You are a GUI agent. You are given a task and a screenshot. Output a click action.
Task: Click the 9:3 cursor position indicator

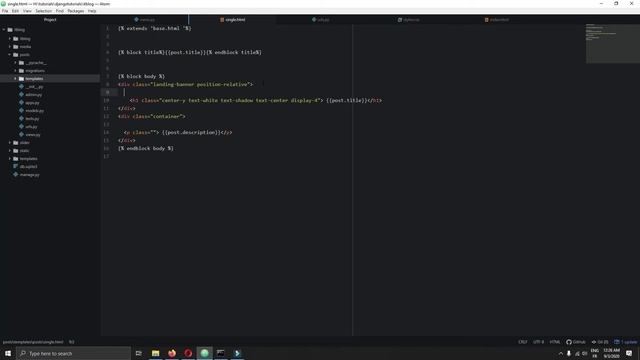pos(71,342)
